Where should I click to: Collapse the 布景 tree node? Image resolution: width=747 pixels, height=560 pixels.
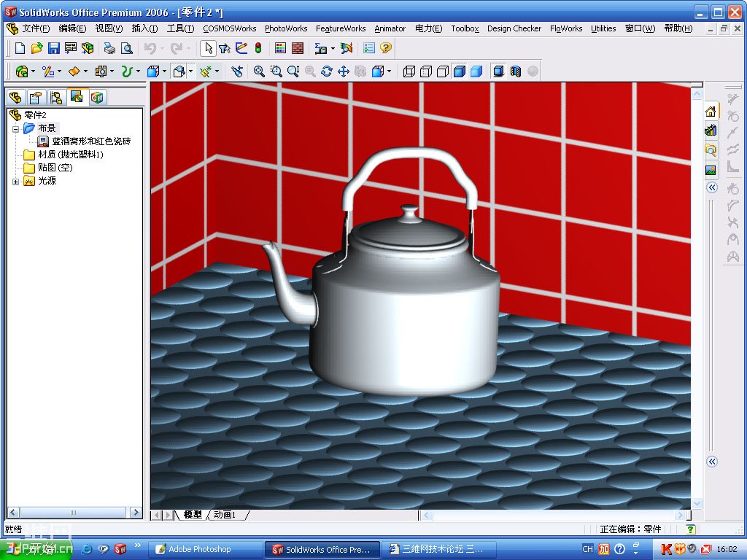pos(16,128)
